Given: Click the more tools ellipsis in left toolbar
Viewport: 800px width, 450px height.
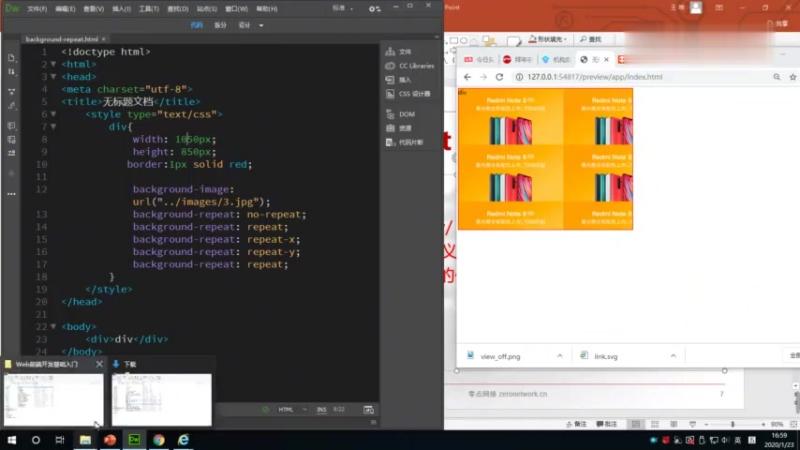Looking at the screenshot, I should pos(11,194).
